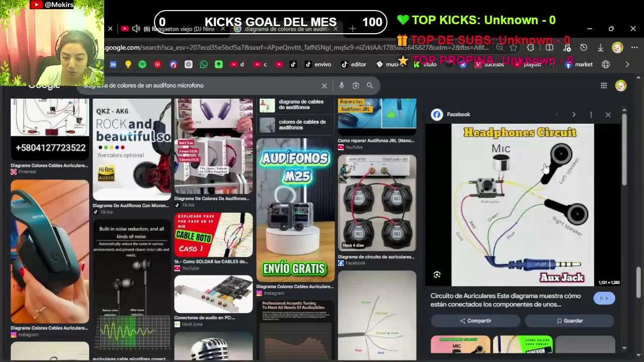Close the Reggaeton viejo YouTube tab
The height and width of the screenshot is (362, 644).
(222, 29)
